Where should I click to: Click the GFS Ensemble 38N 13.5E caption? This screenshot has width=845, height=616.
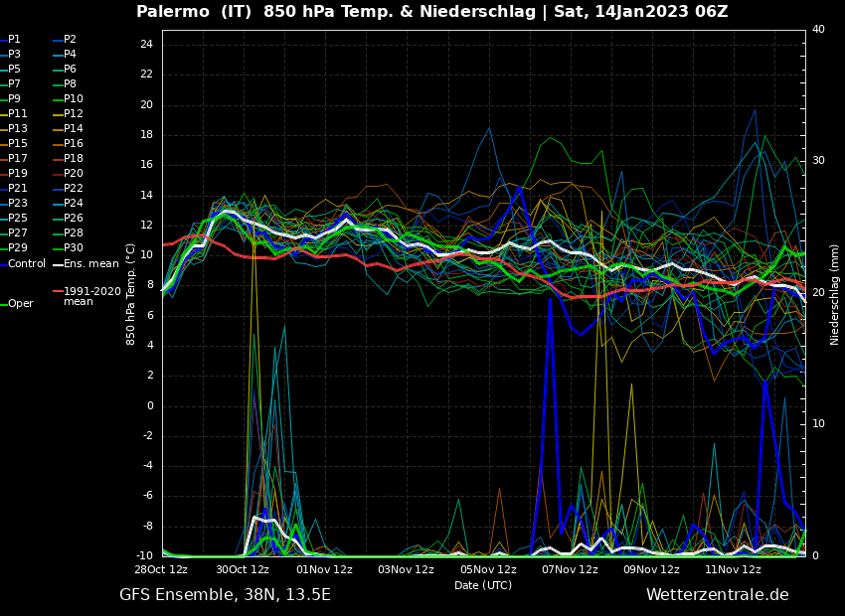pyautogui.click(x=225, y=595)
